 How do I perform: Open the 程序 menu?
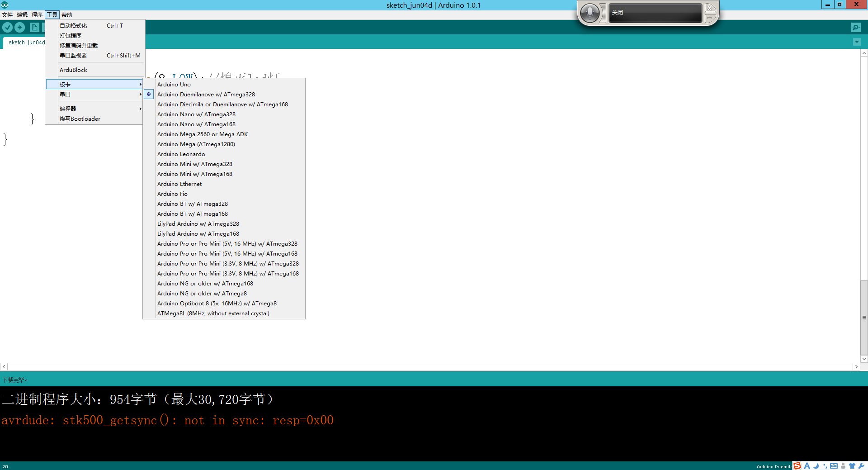pyautogui.click(x=37, y=15)
